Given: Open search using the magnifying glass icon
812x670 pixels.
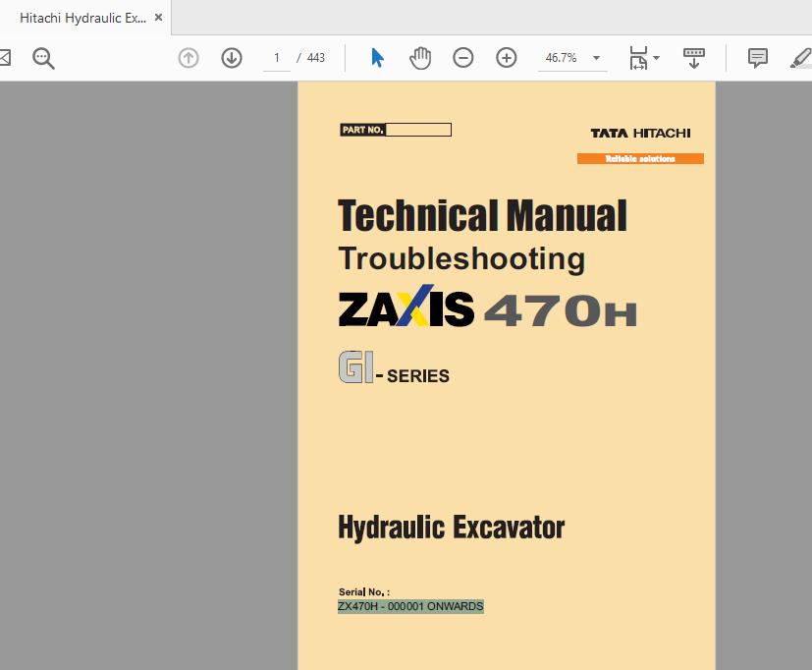Looking at the screenshot, I should tap(42, 57).
